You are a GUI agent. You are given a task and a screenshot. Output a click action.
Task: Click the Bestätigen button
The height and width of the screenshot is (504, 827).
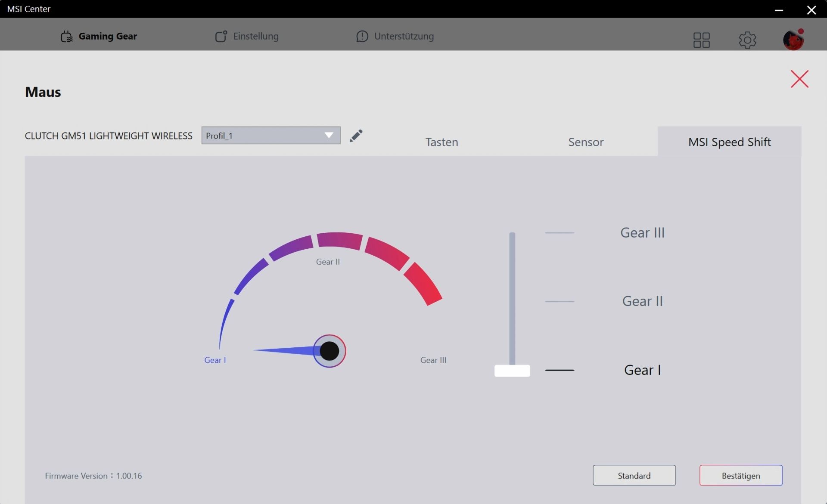(741, 476)
